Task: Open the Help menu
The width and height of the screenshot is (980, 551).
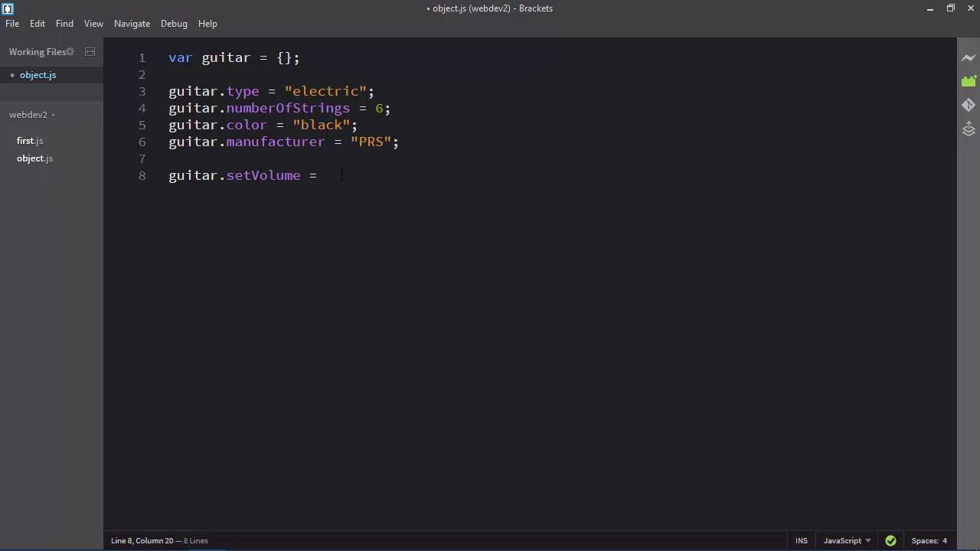Action: [x=207, y=24]
